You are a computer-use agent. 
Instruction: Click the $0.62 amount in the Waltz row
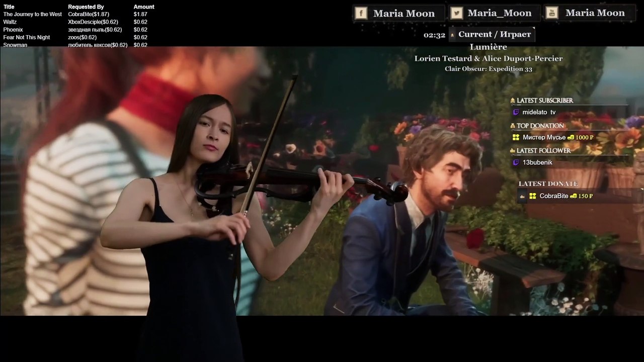pyautogui.click(x=140, y=22)
